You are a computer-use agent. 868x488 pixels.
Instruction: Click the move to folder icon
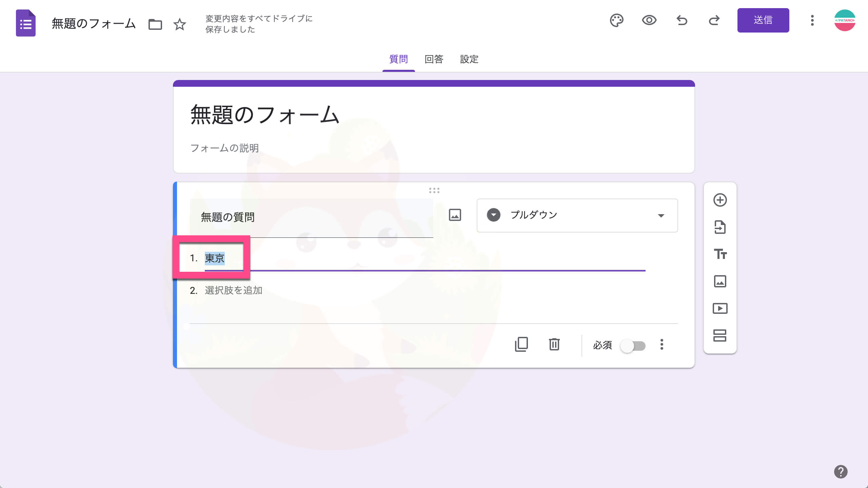click(155, 24)
